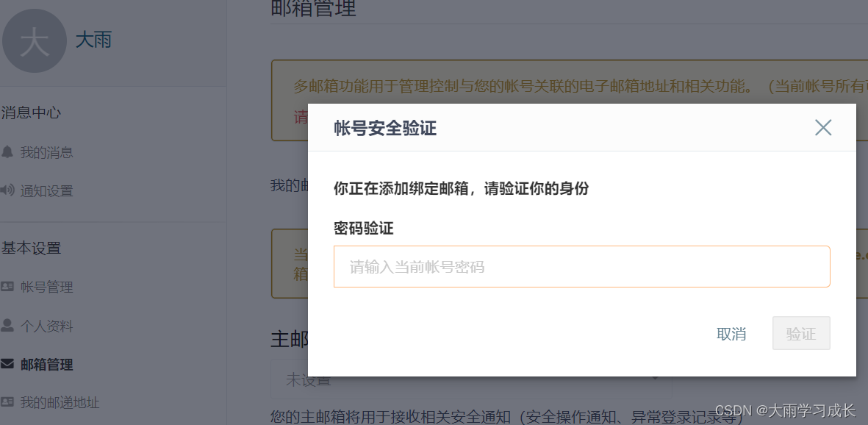Click the person icon beside 个人资料
868x425 pixels.
pos(7,325)
